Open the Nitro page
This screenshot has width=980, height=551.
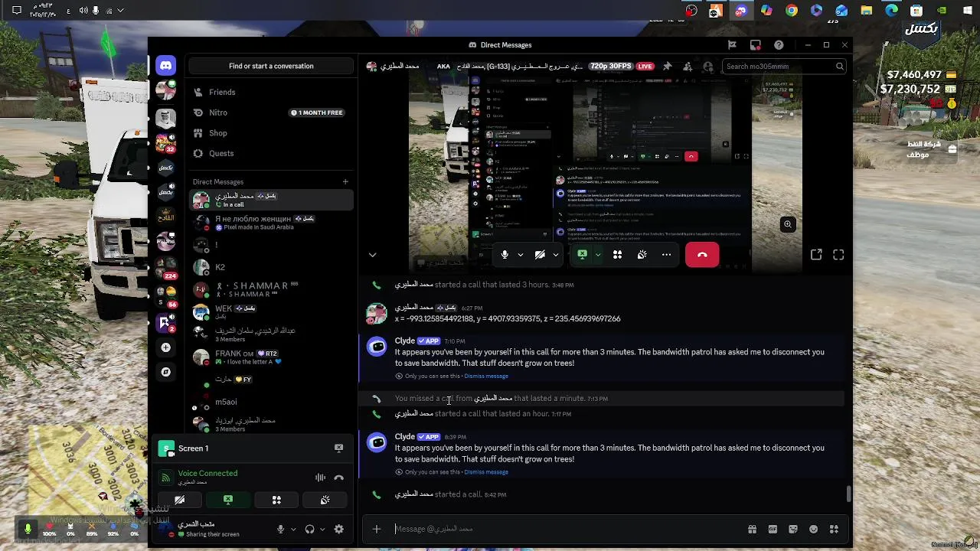point(271,112)
